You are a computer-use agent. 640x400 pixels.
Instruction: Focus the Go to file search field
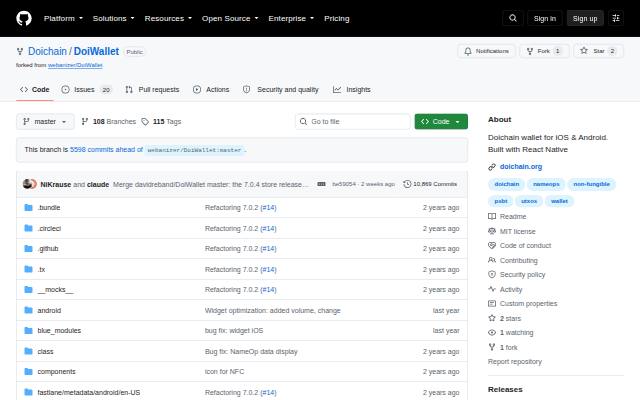coord(353,122)
